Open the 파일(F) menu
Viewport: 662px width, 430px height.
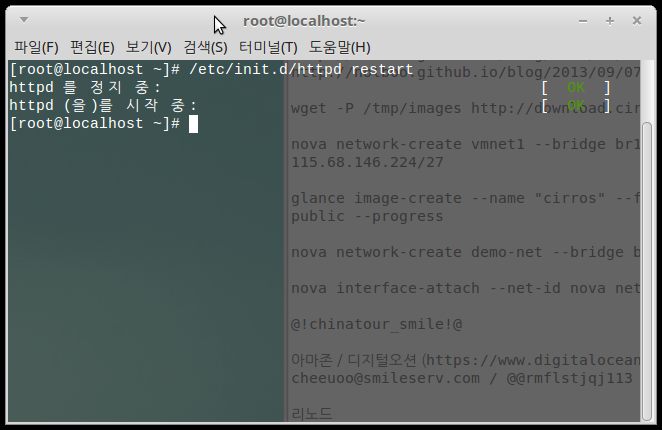pos(36,47)
